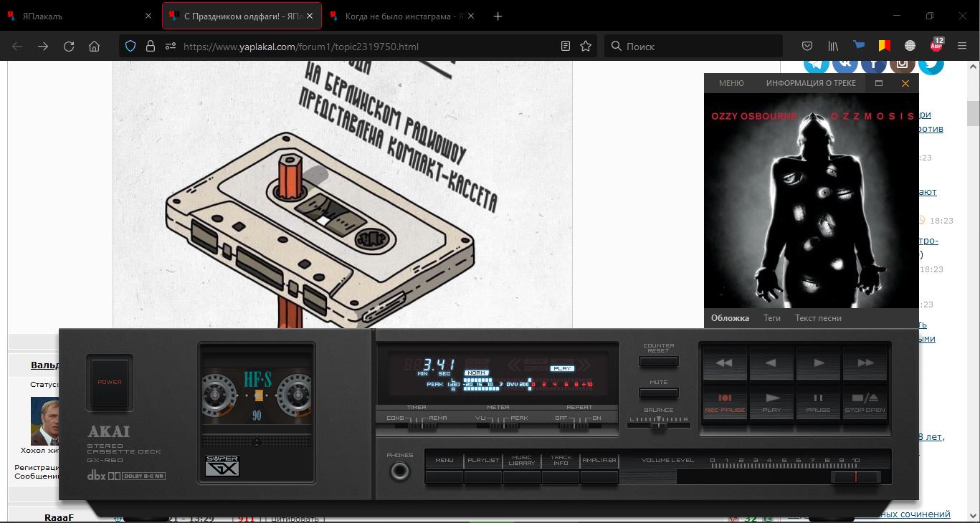This screenshot has width=980, height=523.
Task: Click the Pocket save icon
Action: tap(807, 46)
